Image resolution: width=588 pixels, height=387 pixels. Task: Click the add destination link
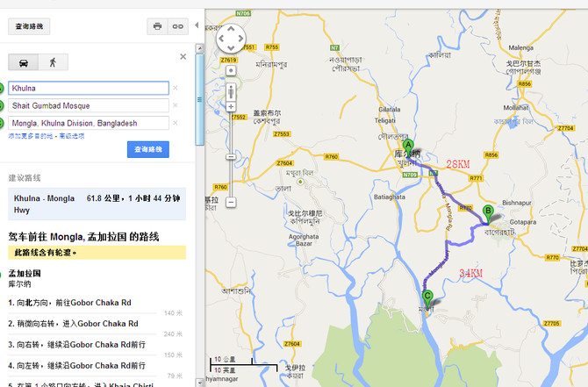point(31,136)
